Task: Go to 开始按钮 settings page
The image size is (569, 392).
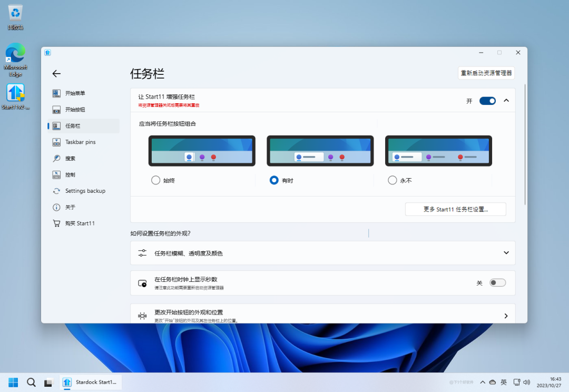Action: 83,110
